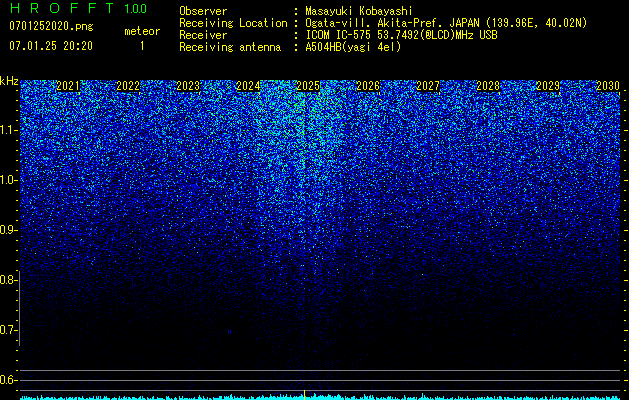Click the A504HB(yagi 4el) antenna text

(x=353, y=47)
